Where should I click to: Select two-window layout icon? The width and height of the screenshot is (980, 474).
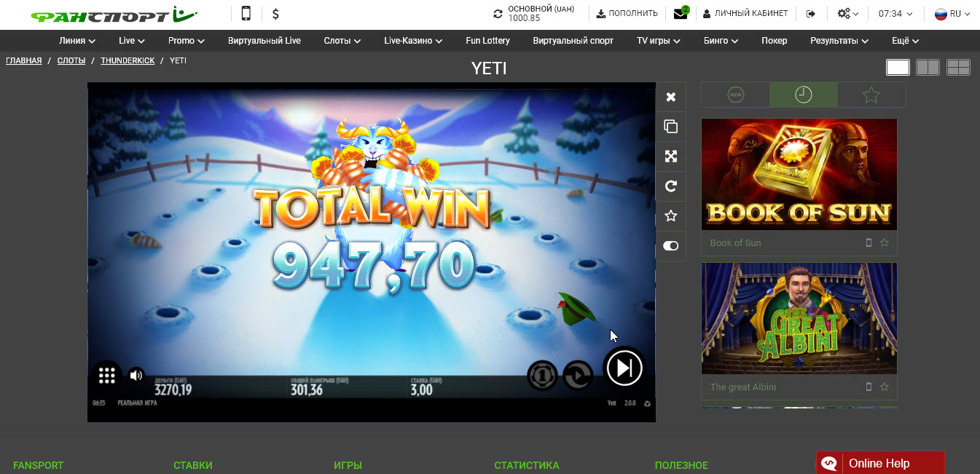point(928,68)
